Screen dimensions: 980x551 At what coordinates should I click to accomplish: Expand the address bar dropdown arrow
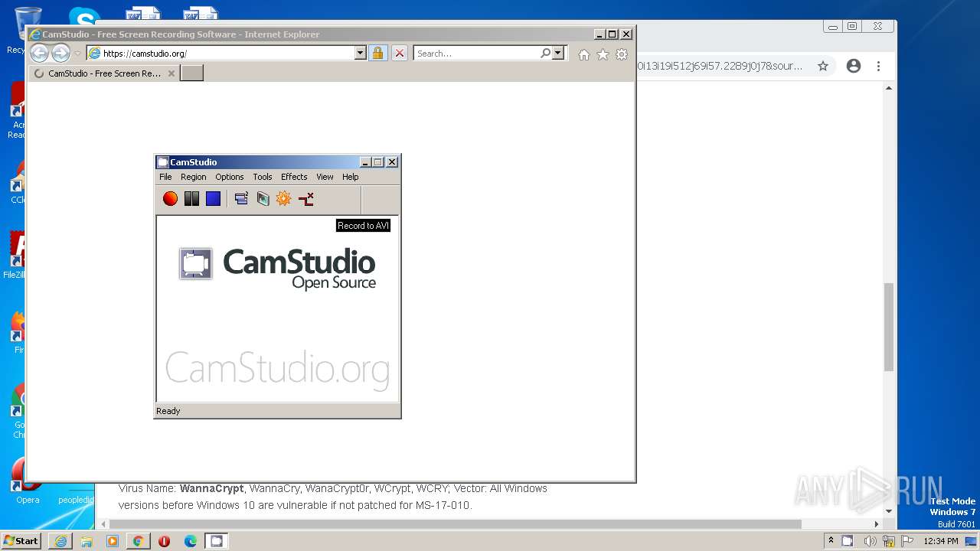(x=361, y=54)
